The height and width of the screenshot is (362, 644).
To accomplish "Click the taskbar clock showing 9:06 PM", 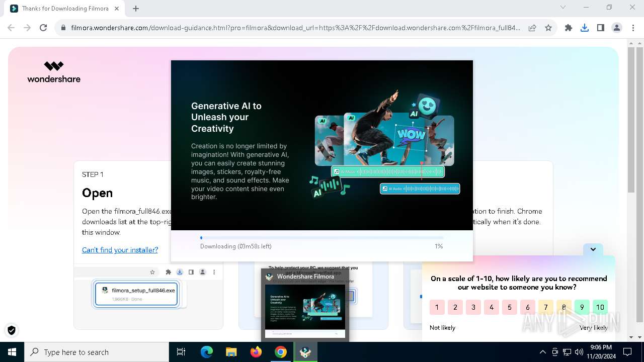I will pyautogui.click(x=601, y=352).
